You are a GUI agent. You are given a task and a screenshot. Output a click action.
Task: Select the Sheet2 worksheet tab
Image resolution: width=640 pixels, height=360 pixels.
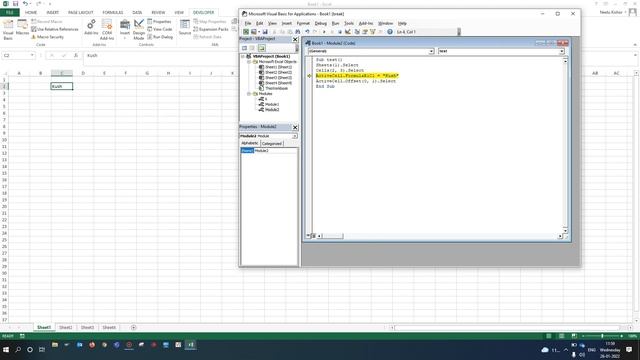(x=65, y=327)
